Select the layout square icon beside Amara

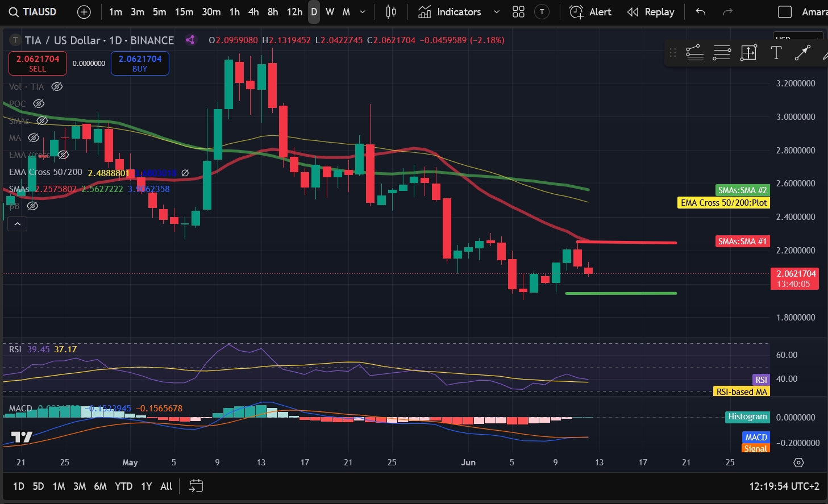pyautogui.click(x=785, y=12)
